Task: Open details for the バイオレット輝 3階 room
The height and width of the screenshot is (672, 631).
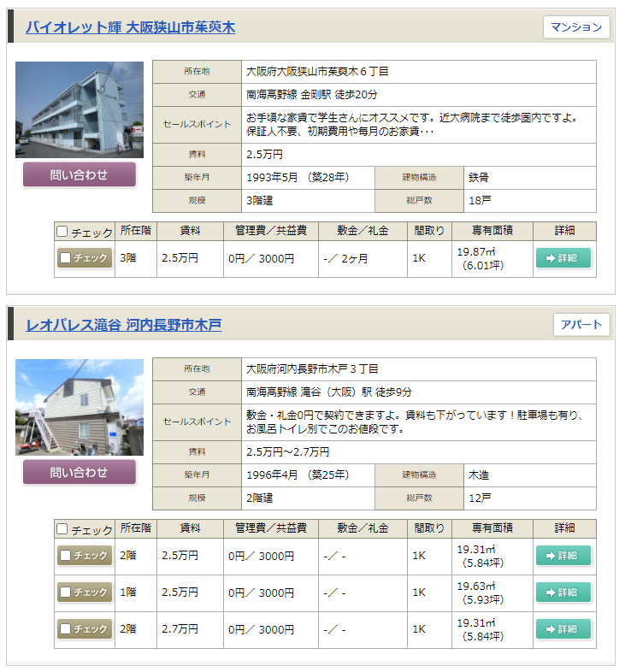Action: click(x=563, y=258)
